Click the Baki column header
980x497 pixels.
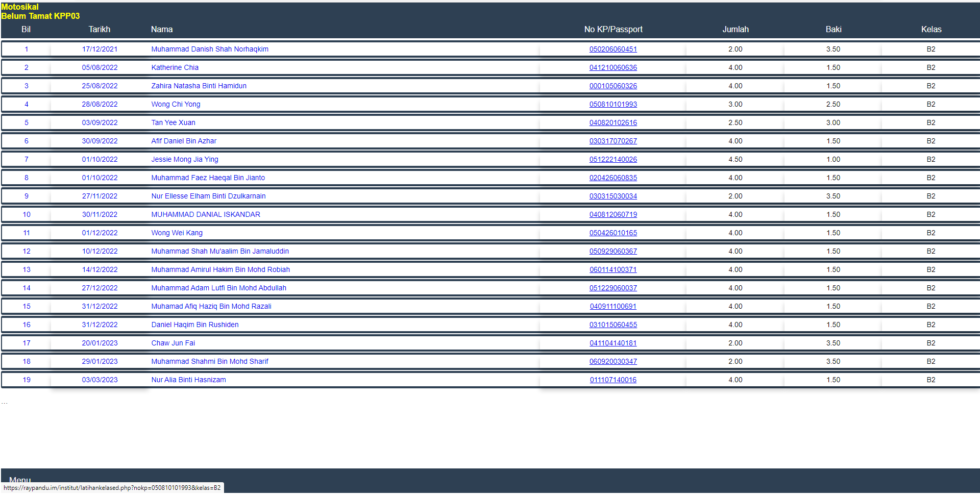[x=833, y=30]
